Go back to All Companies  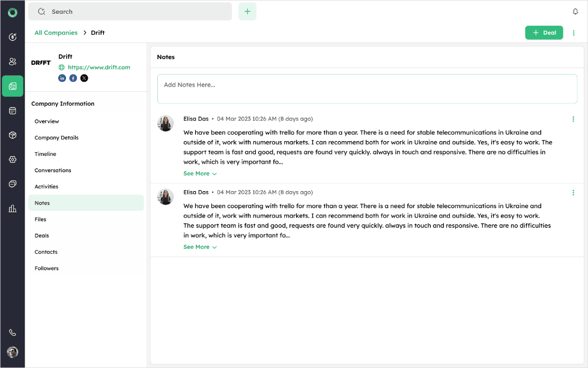click(56, 32)
